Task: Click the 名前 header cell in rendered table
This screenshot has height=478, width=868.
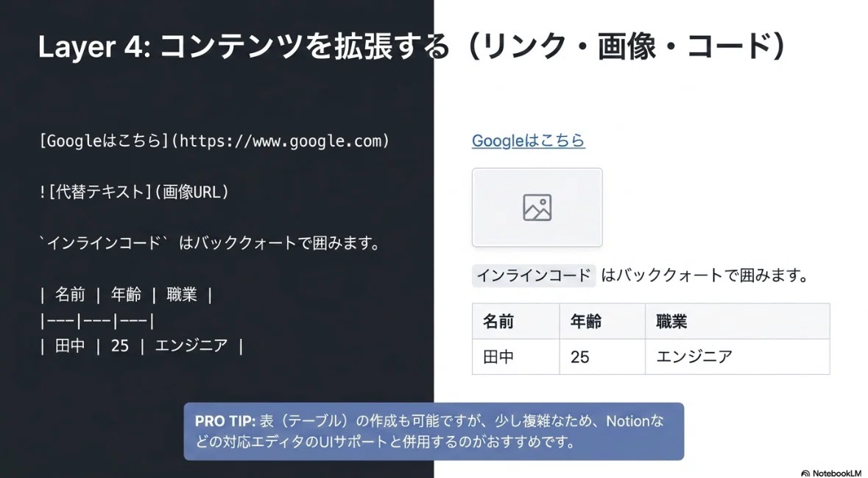Action: tap(515, 321)
